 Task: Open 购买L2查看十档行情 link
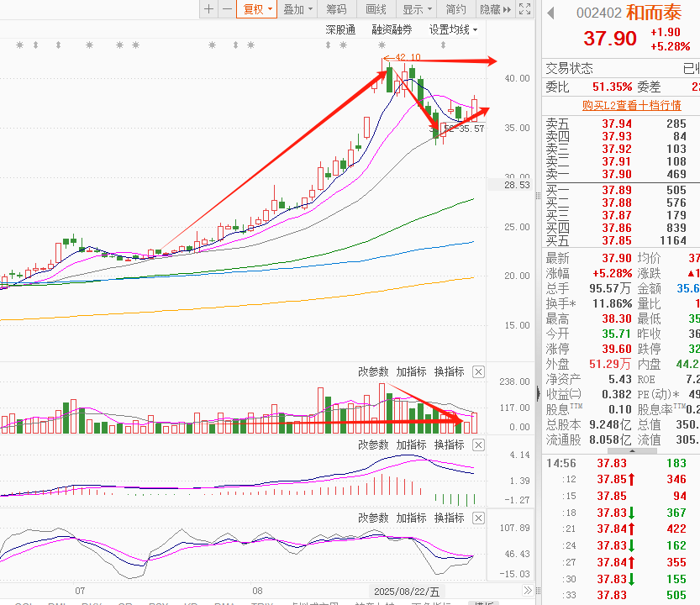(631, 105)
